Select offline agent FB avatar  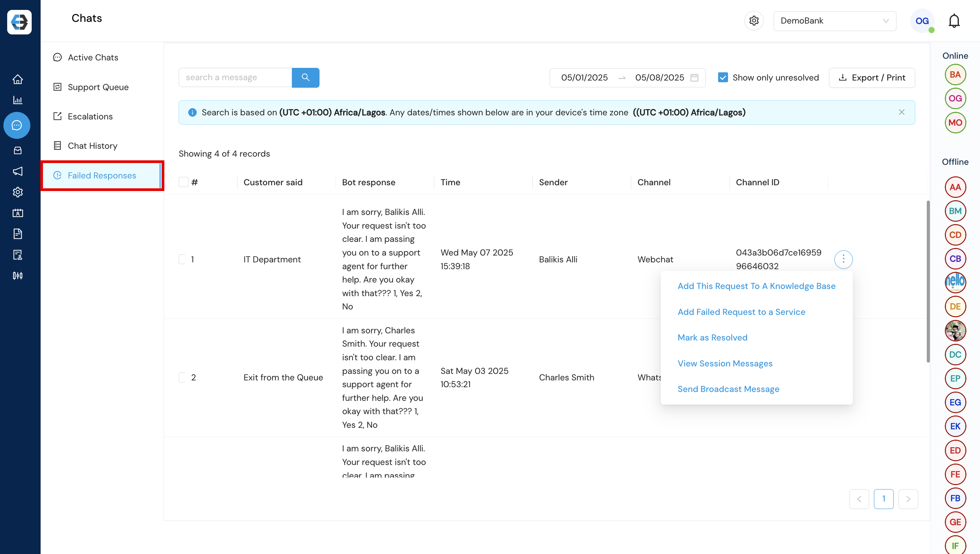955,498
